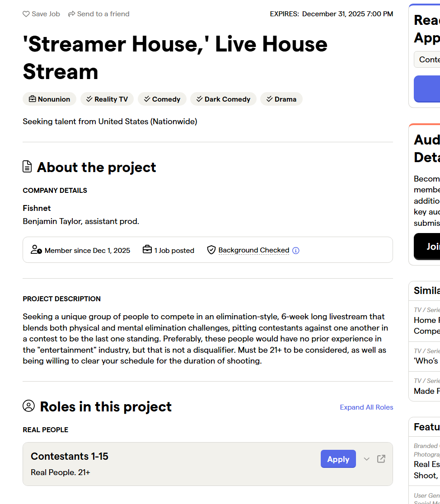This screenshot has width=440, height=504.
Task: Click the expiry date December 31, 2025 7:00 PM
Action: click(347, 14)
